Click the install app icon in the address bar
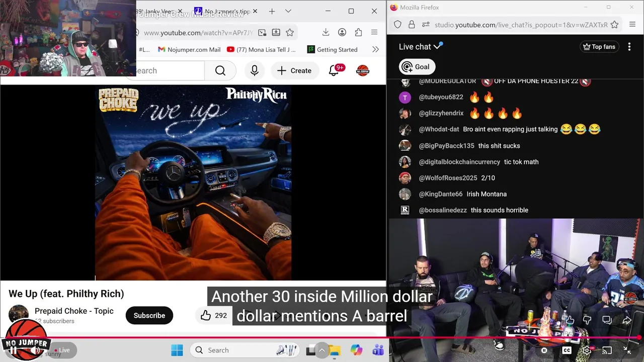644x362 pixels. point(276,33)
